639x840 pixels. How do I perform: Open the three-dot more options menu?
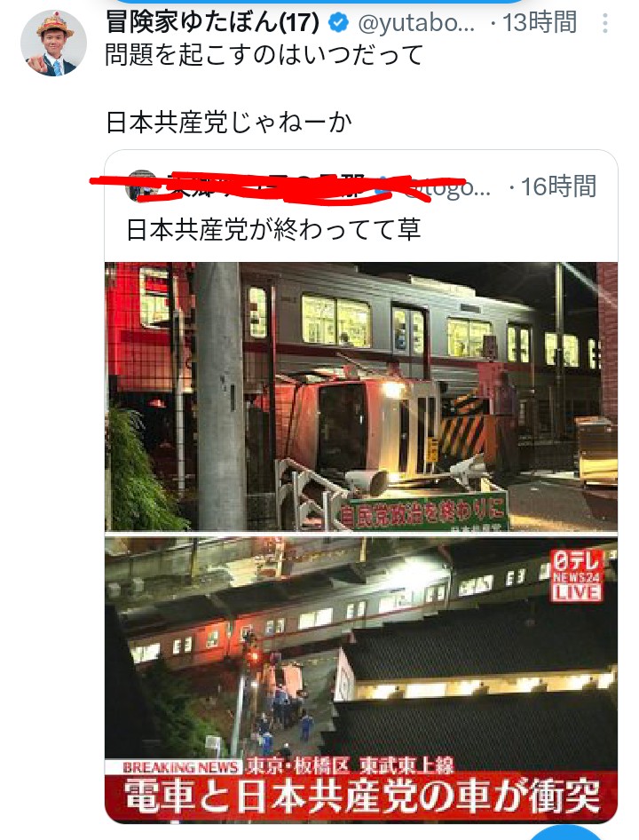click(605, 23)
